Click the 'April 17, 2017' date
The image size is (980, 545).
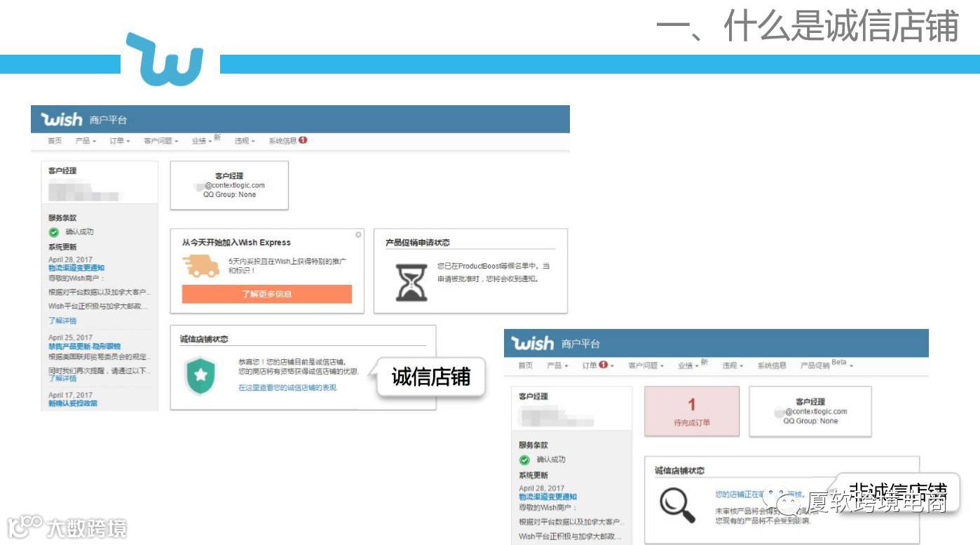coord(70,396)
